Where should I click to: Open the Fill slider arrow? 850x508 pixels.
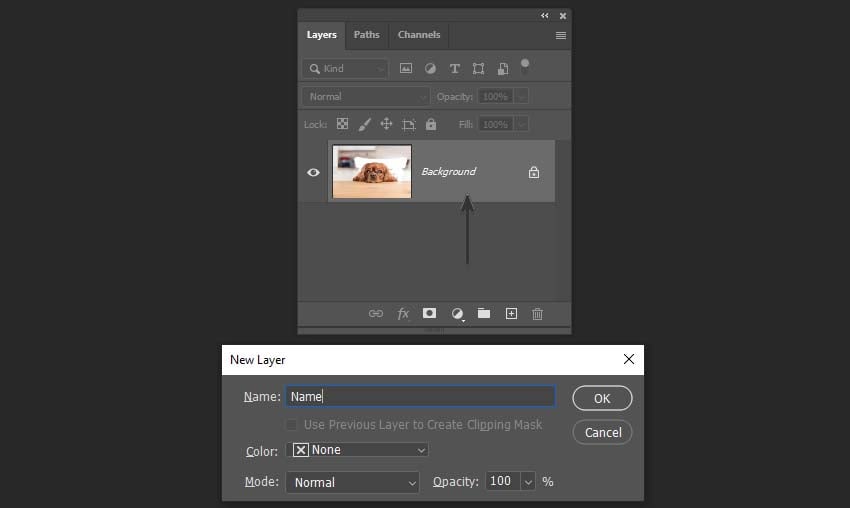521,125
